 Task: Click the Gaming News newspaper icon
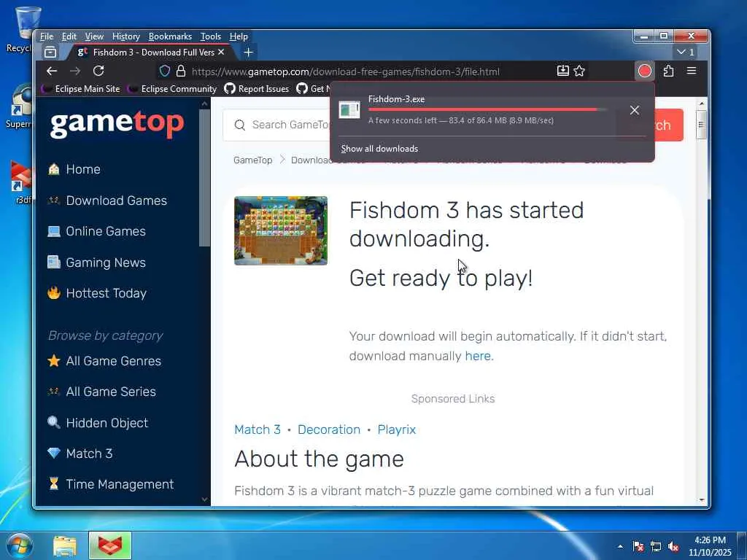click(x=54, y=262)
